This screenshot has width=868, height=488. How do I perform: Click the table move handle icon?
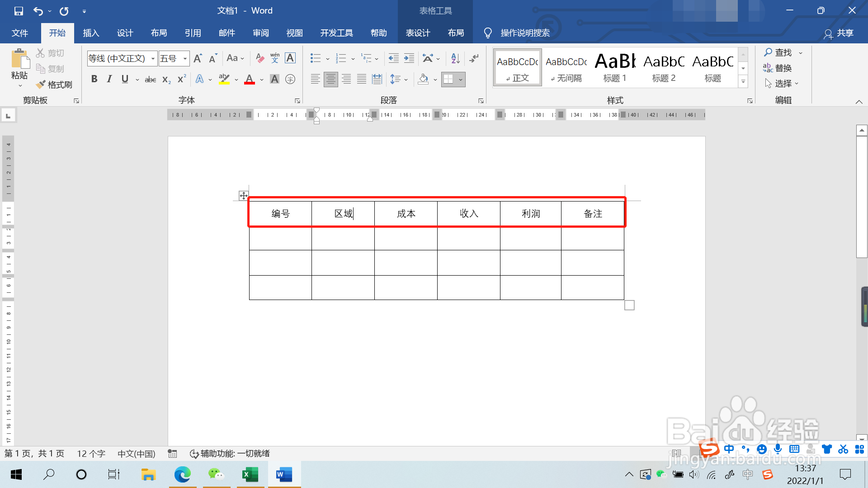[243, 196]
